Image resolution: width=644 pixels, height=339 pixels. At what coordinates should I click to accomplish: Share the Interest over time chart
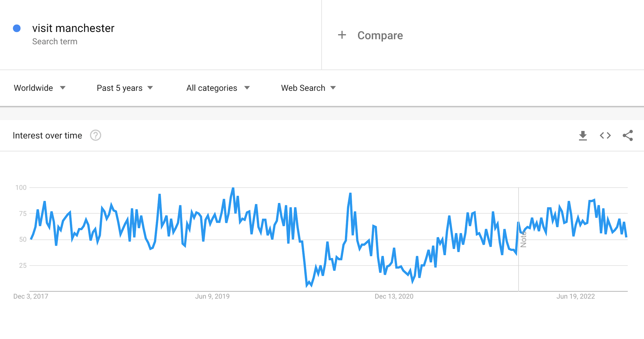[x=628, y=135]
